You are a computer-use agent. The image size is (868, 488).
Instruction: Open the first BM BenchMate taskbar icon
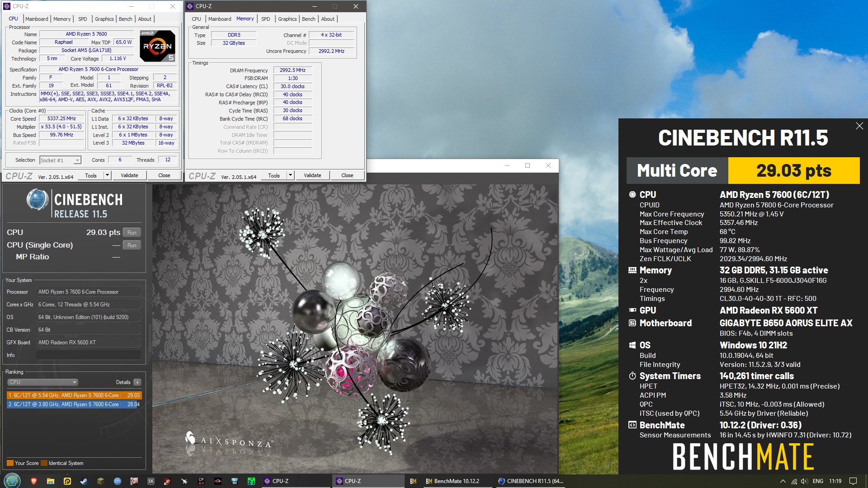point(413,481)
